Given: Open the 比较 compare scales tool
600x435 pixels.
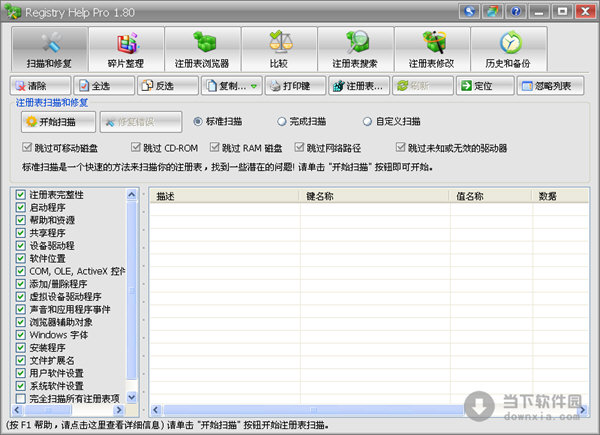Looking at the screenshot, I should [278, 49].
